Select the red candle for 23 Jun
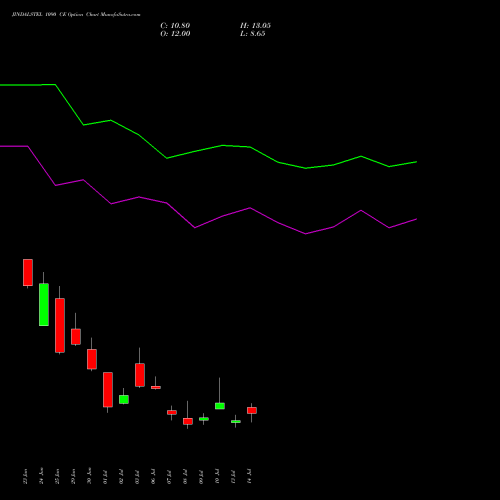The width and height of the screenshot is (500, 500). (x=28, y=273)
